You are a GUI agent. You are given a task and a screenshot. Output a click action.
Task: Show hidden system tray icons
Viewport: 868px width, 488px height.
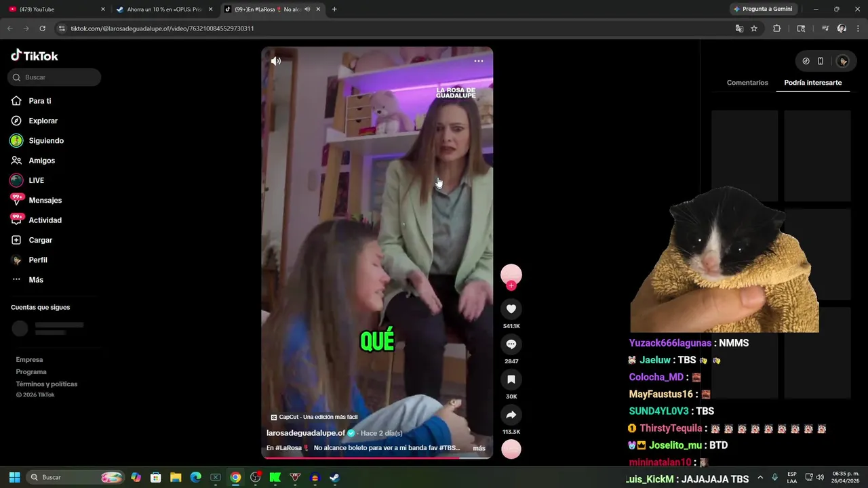point(760,477)
